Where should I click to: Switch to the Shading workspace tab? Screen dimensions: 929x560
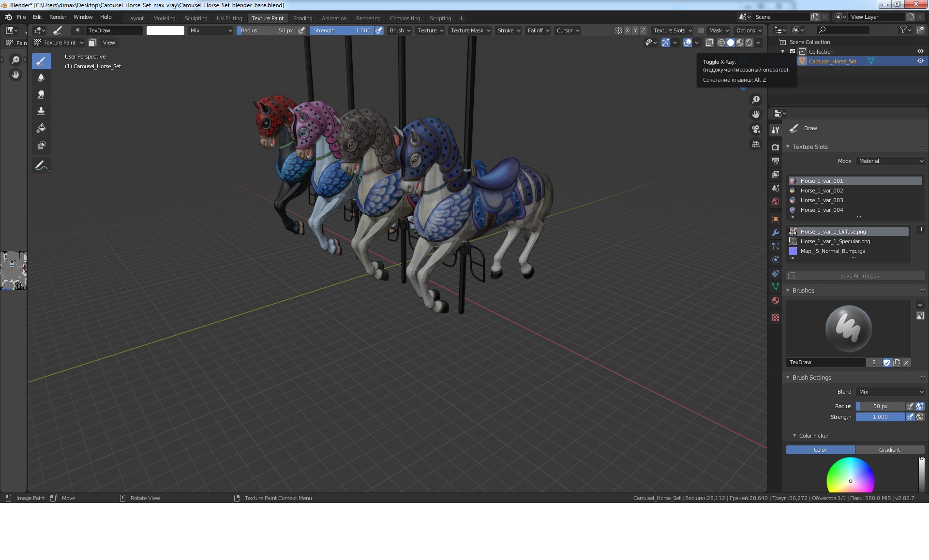click(303, 18)
